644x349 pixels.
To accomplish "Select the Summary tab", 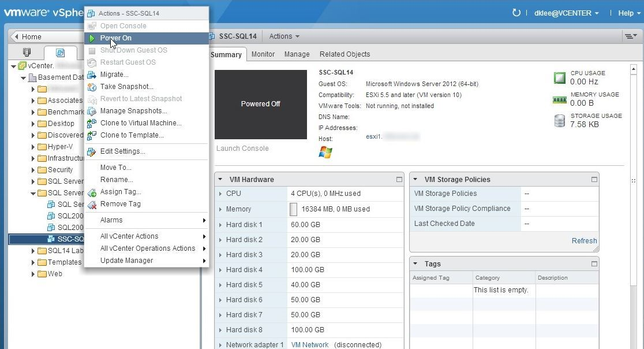I will [x=226, y=55].
